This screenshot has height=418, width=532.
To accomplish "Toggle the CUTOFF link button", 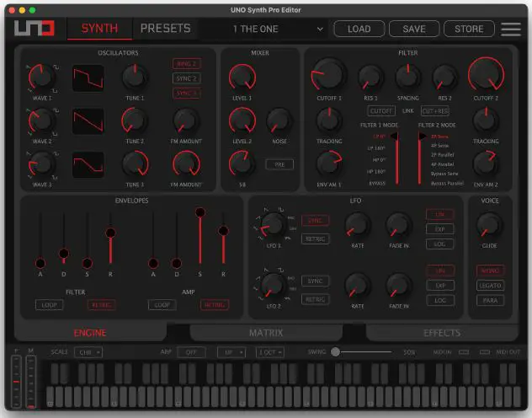I will (x=381, y=111).
